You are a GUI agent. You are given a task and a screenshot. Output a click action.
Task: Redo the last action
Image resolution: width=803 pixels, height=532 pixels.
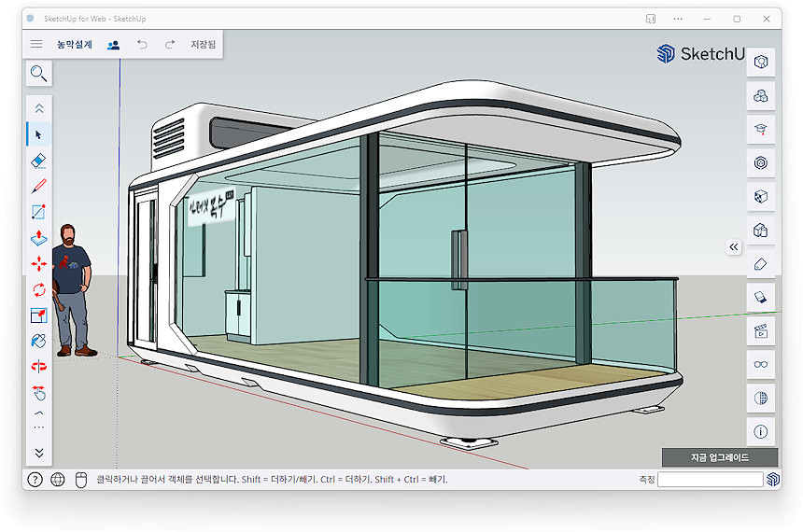(170, 45)
